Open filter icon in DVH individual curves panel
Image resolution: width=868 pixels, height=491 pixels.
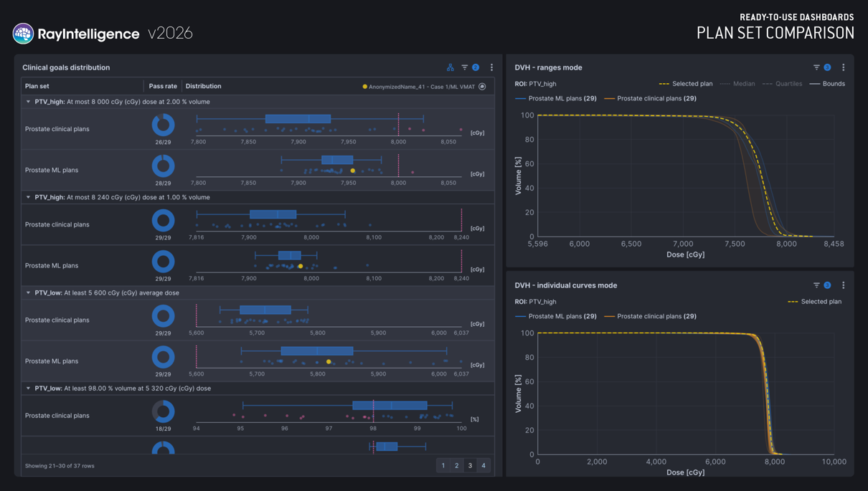(x=816, y=285)
